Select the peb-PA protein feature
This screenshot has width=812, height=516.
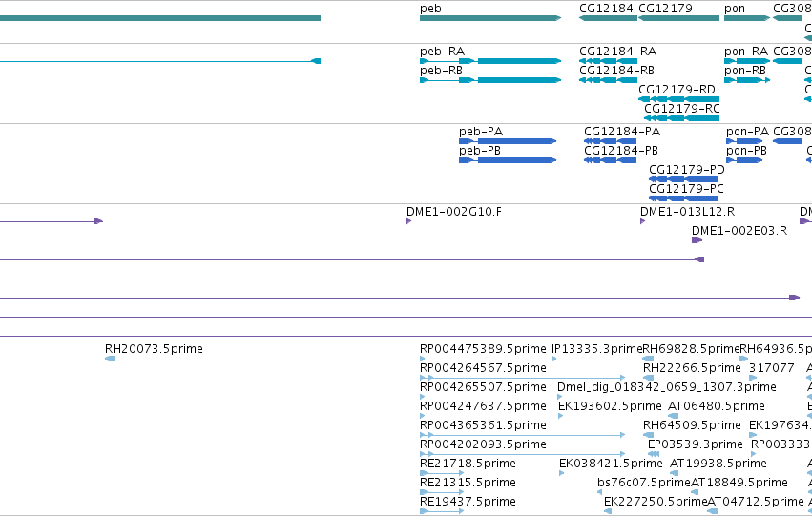click(508, 141)
